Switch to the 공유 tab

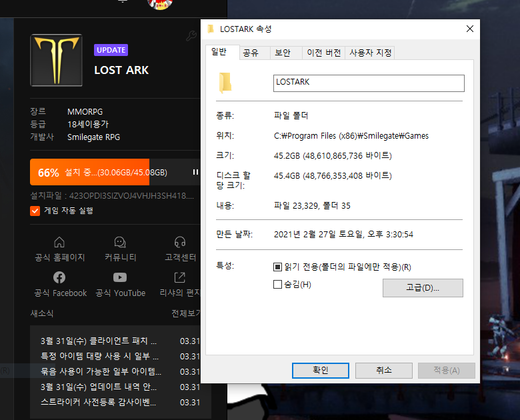pos(255,53)
